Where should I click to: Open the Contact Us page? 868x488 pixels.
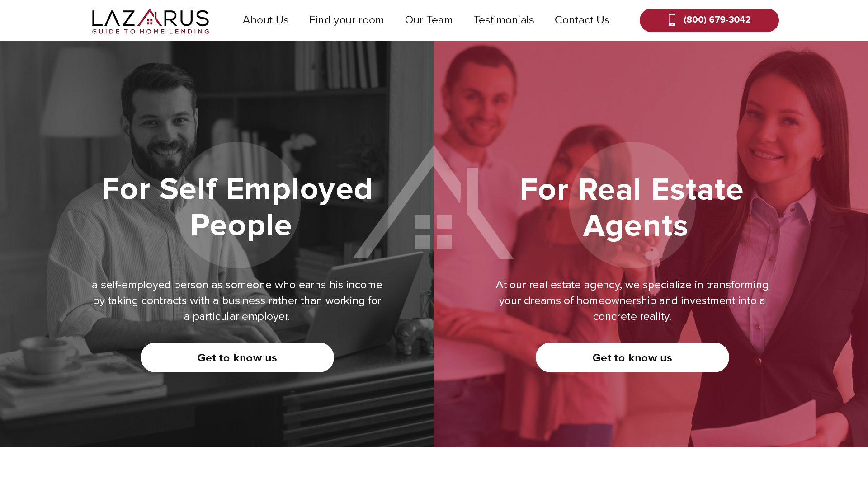(582, 20)
